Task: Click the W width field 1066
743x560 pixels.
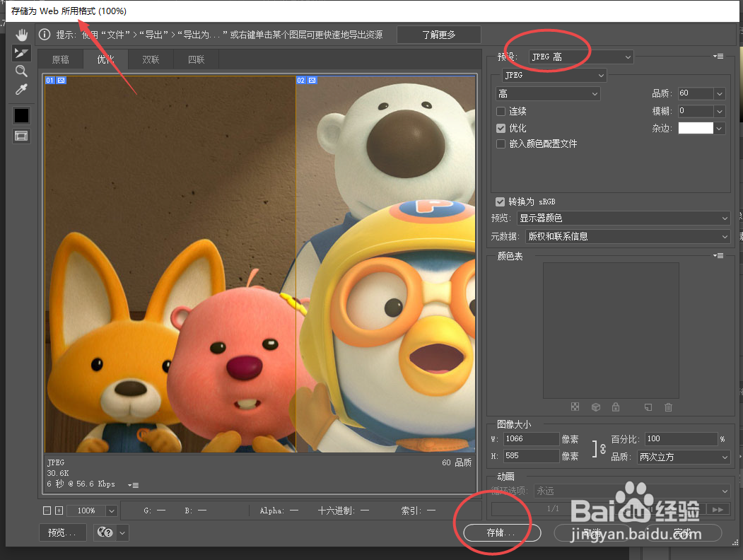Action: [x=531, y=439]
